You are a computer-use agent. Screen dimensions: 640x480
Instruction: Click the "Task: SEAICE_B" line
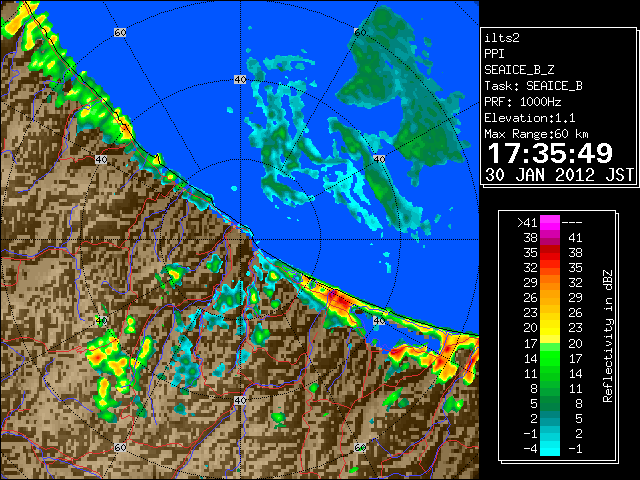(533, 86)
